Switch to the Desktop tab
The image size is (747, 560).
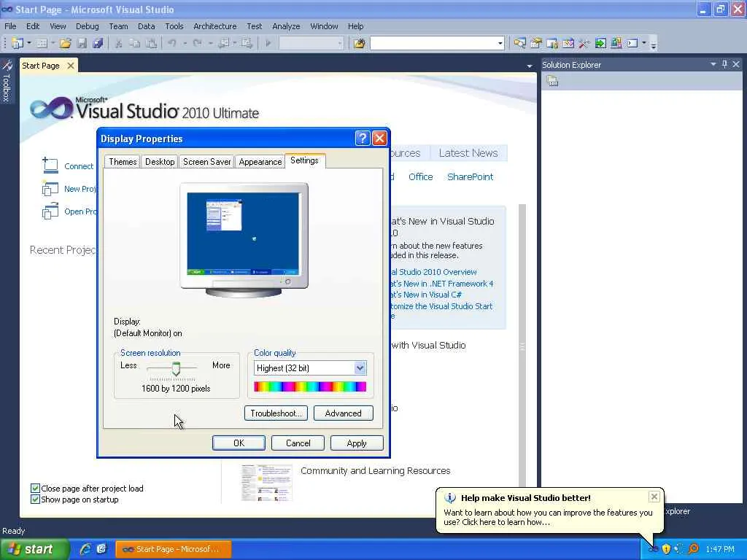pos(160,162)
